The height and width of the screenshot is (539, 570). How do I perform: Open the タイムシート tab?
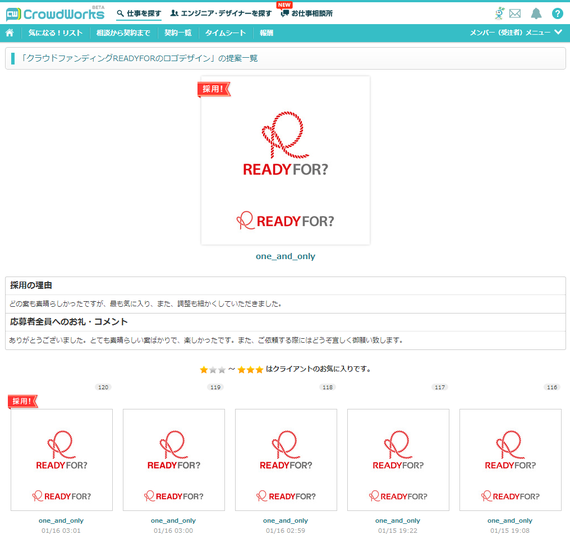pyautogui.click(x=225, y=33)
